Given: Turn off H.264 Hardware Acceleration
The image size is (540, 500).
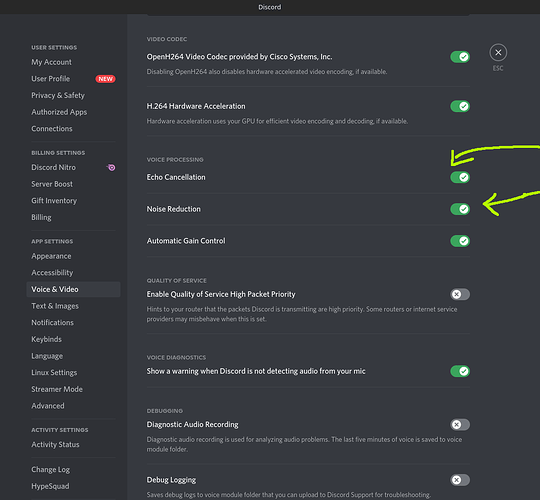Looking at the screenshot, I should click(460, 106).
